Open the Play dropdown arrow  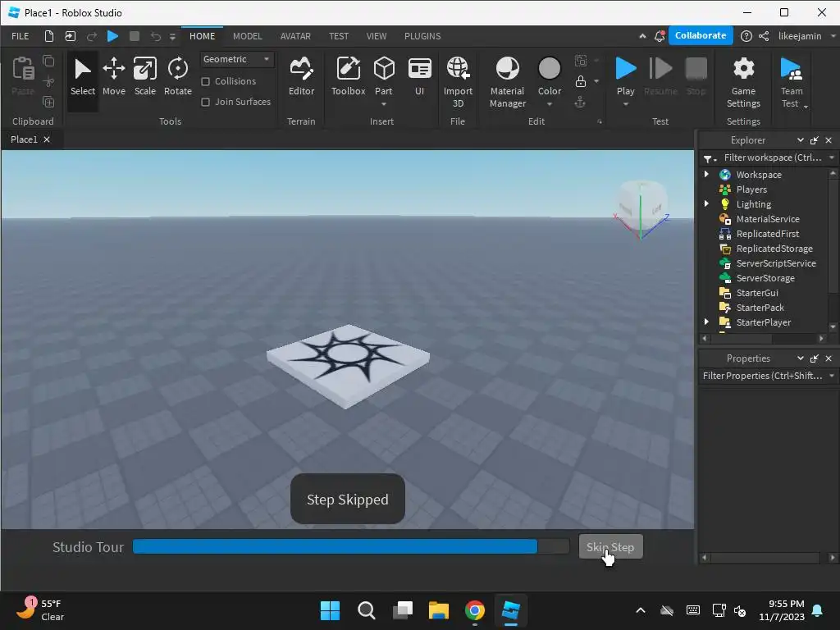pyautogui.click(x=625, y=104)
